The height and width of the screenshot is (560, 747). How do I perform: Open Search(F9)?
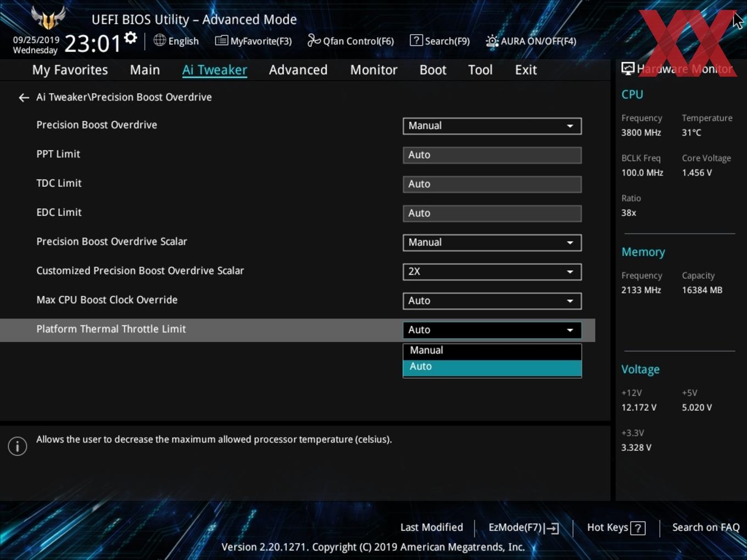click(440, 41)
